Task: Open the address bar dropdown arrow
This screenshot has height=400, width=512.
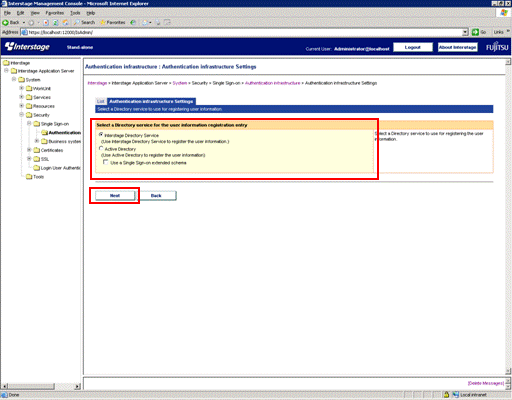Action: (465, 32)
